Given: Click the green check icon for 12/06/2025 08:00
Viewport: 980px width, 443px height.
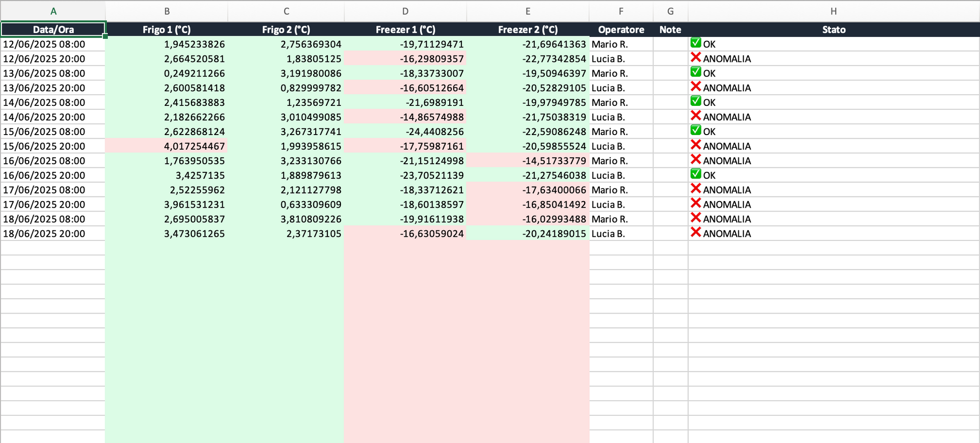Looking at the screenshot, I should 695,43.
